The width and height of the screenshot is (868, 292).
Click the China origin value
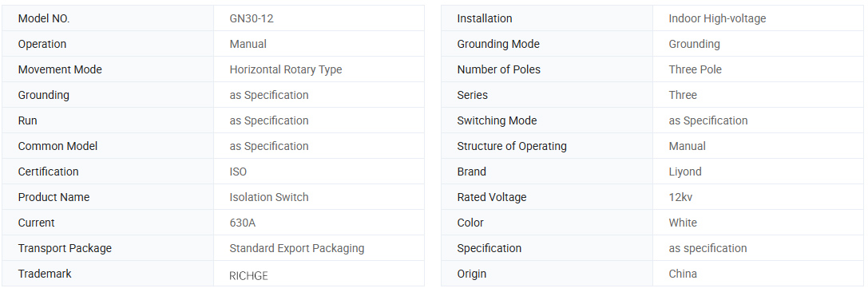click(x=683, y=274)
